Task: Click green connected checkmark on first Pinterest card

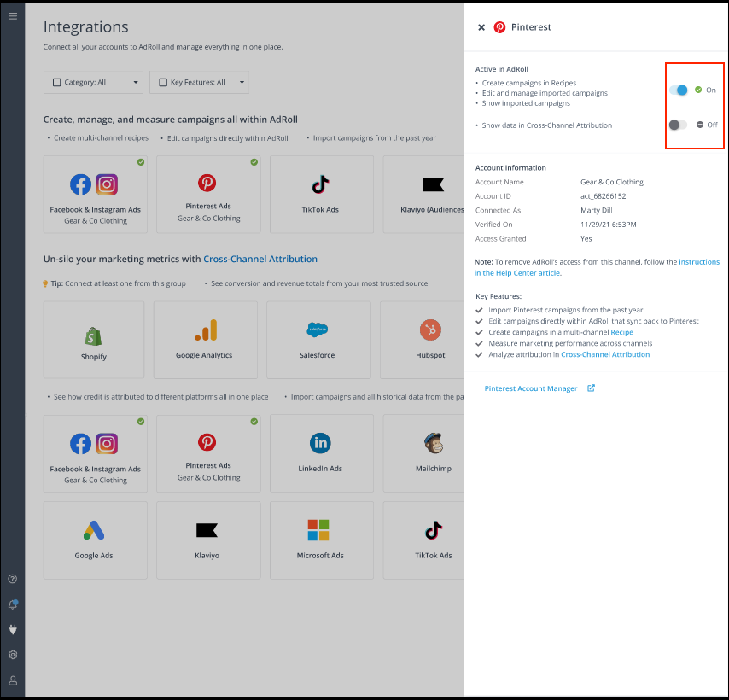Action: tap(254, 162)
